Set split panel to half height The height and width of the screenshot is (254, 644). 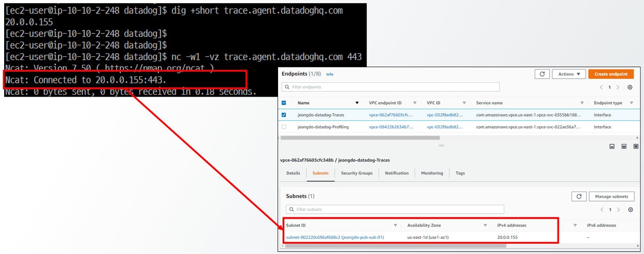pyautogui.click(x=624, y=146)
